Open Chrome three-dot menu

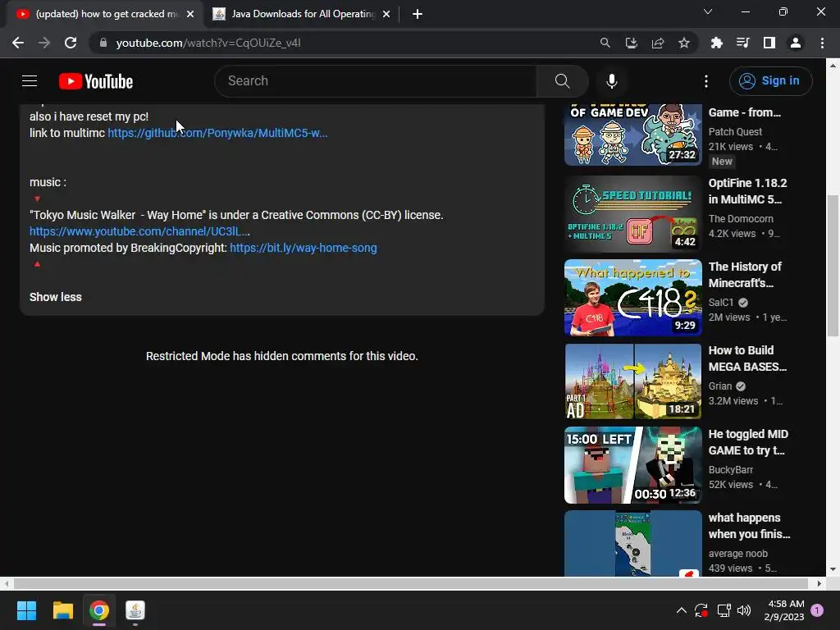822,43
